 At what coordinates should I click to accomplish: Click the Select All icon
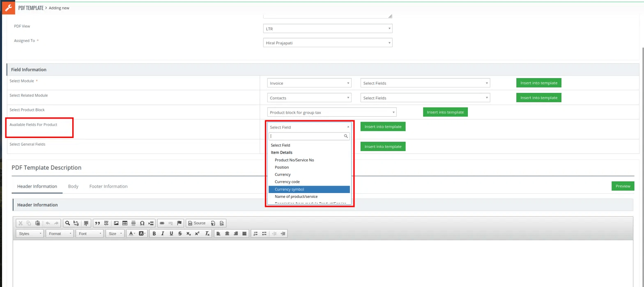86,223
